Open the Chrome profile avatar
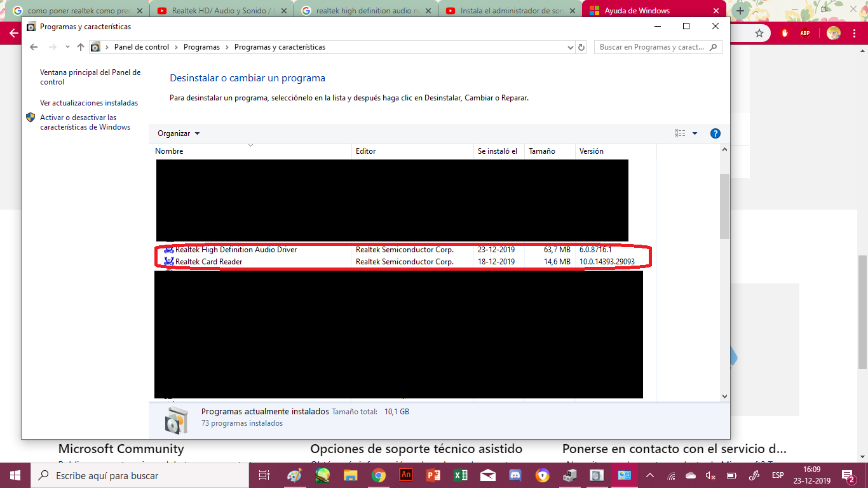The height and width of the screenshot is (488, 868). click(x=834, y=33)
